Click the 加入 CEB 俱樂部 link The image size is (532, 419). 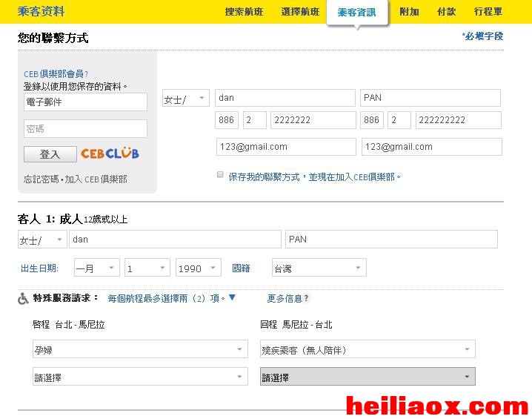(x=96, y=179)
